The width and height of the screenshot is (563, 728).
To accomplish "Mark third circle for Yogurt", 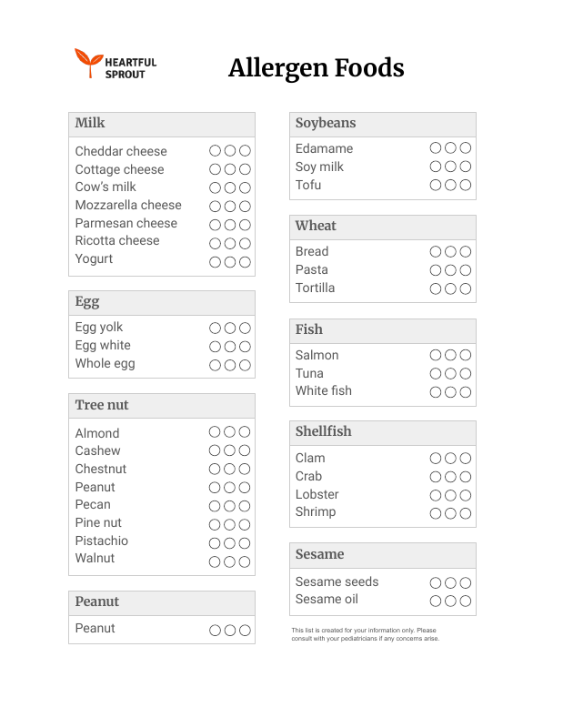I will pos(245,262).
